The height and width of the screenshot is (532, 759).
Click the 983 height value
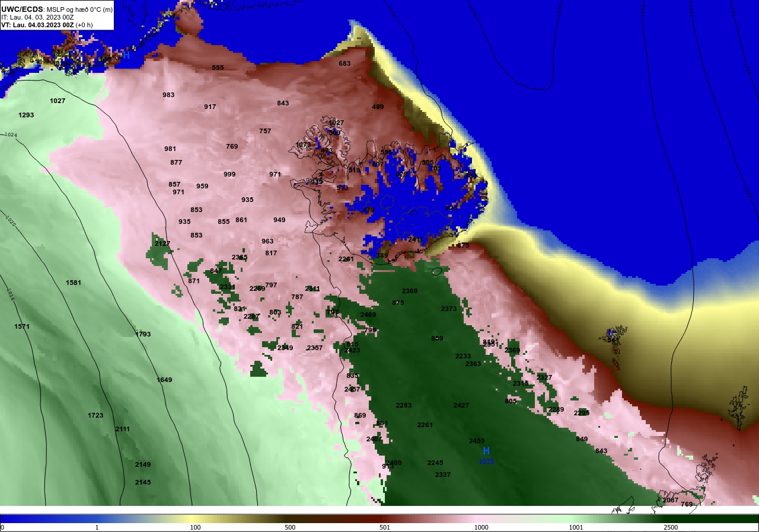pos(168,95)
